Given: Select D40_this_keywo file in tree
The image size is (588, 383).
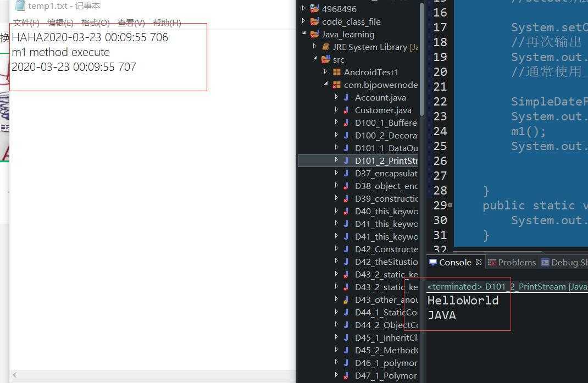Looking at the screenshot, I should [386, 211].
